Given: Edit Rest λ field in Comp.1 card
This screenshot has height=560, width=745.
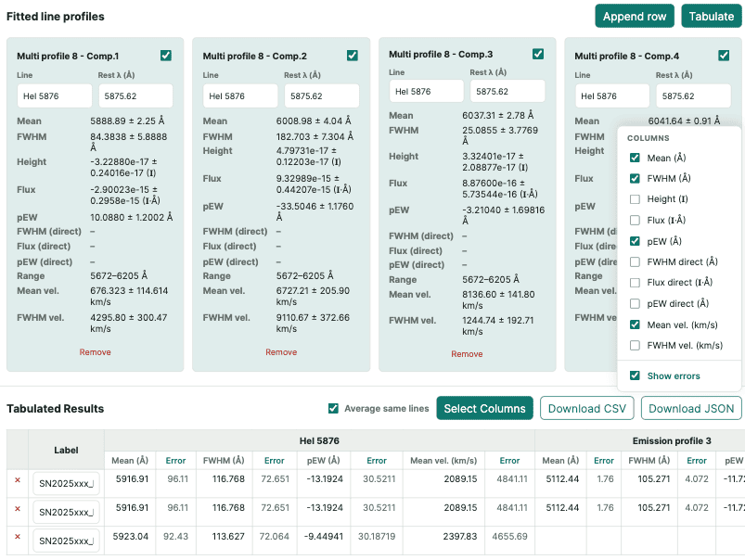Looking at the screenshot, I should click(135, 95).
